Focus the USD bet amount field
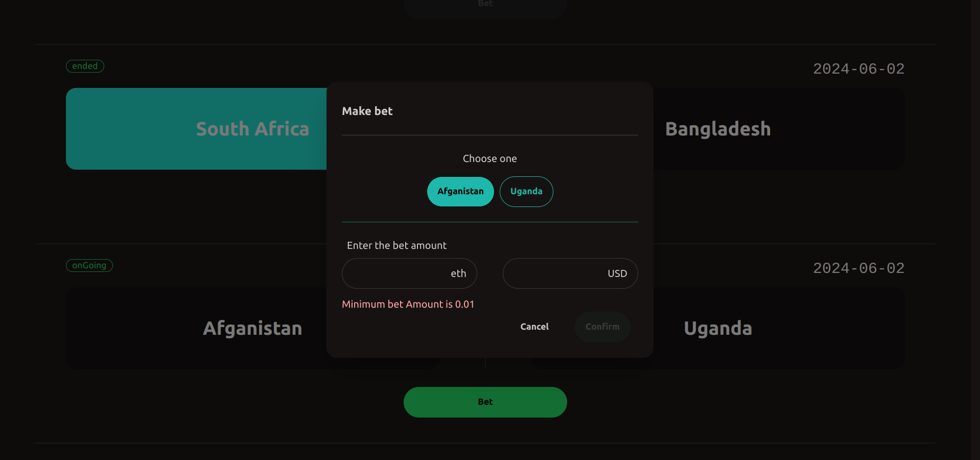The image size is (980, 460). tap(570, 273)
